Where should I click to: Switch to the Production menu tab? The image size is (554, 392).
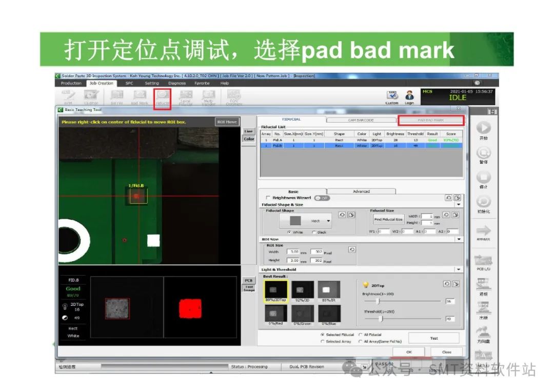tap(71, 84)
